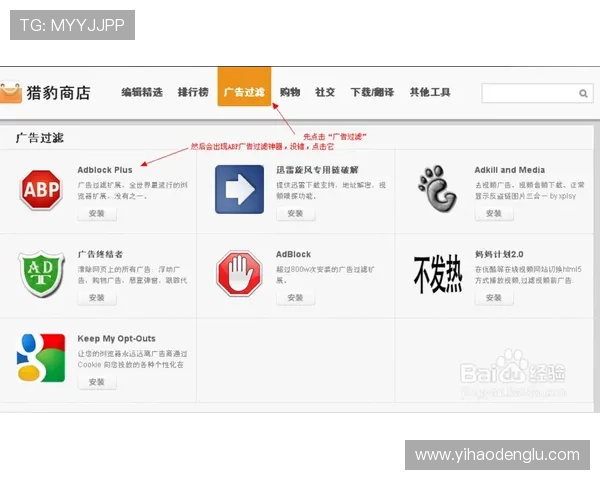The image size is (600, 480).
Task: Open the Keep My Opt-Outs title
Action: (117, 338)
